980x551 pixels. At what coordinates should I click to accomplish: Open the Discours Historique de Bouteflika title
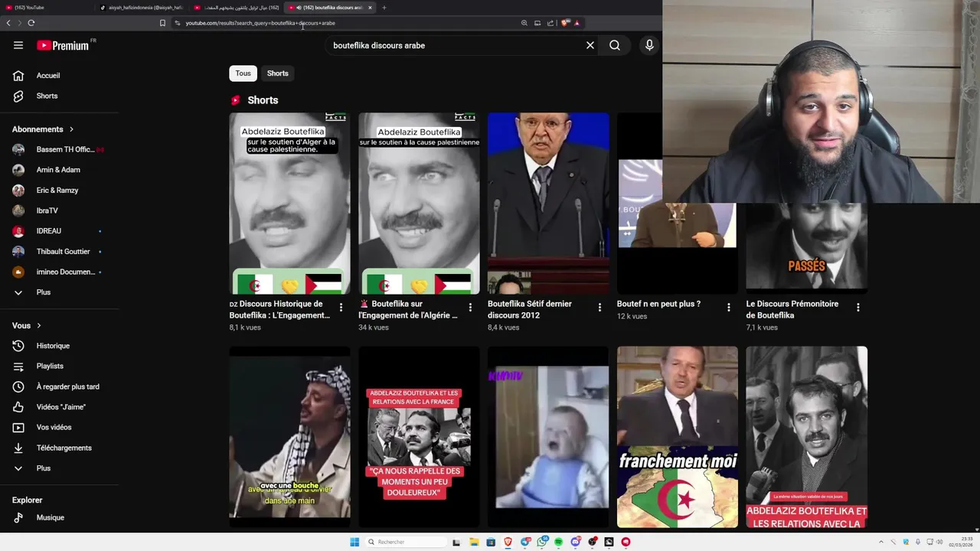click(x=281, y=309)
